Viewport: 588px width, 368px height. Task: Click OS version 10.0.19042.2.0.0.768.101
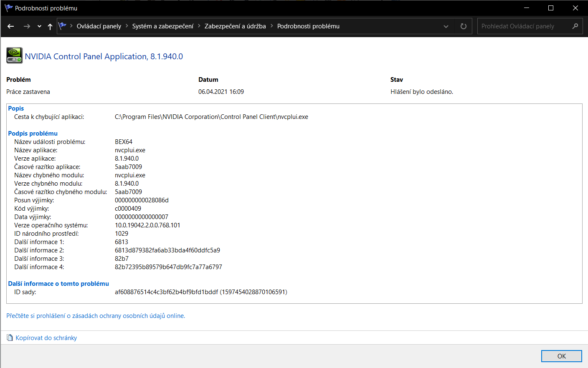click(148, 225)
